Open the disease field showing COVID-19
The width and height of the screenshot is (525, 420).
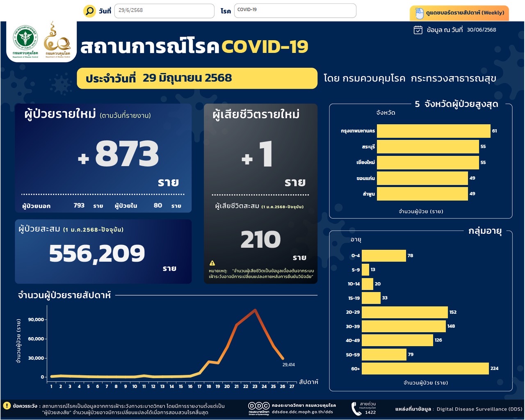(x=295, y=10)
